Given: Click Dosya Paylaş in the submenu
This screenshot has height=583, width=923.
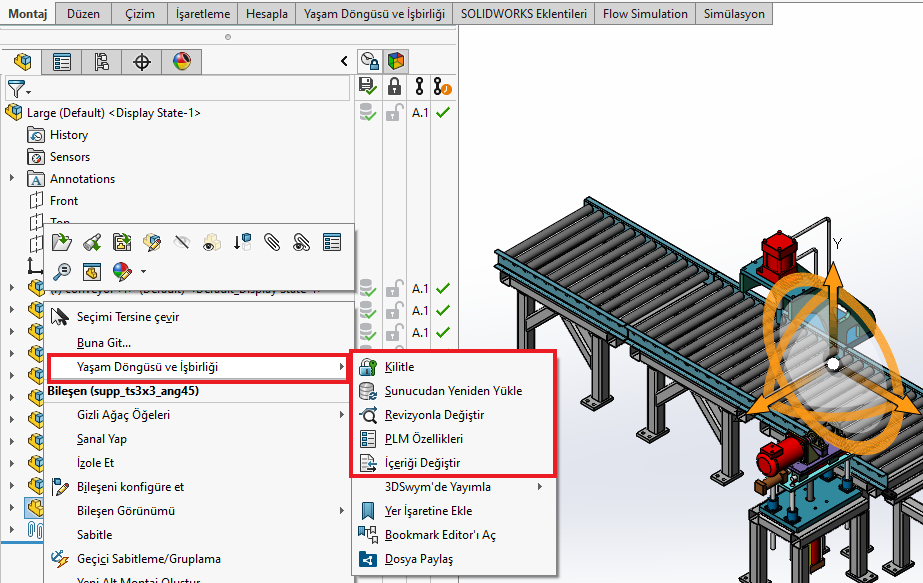Looking at the screenshot, I should tap(419, 559).
